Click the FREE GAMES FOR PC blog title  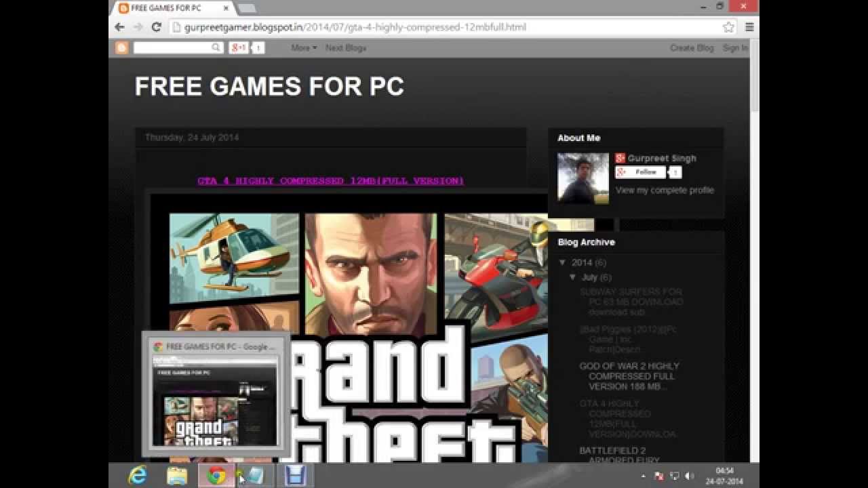tap(269, 87)
